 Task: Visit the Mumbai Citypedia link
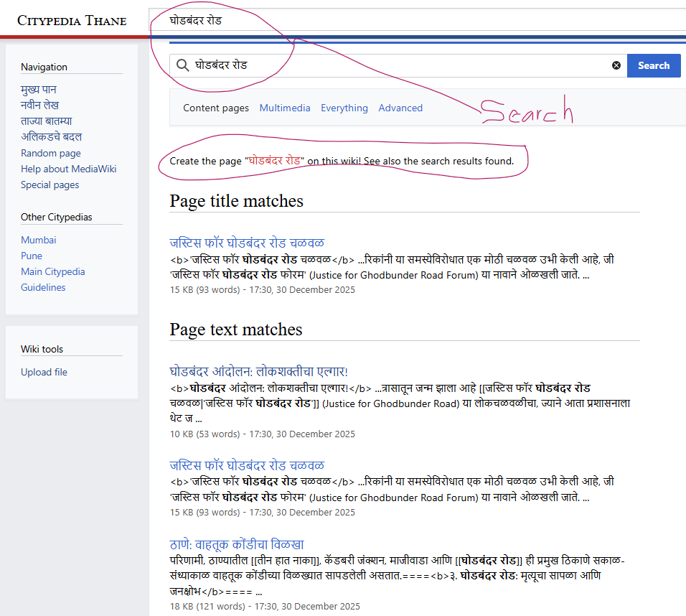(38, 240)
